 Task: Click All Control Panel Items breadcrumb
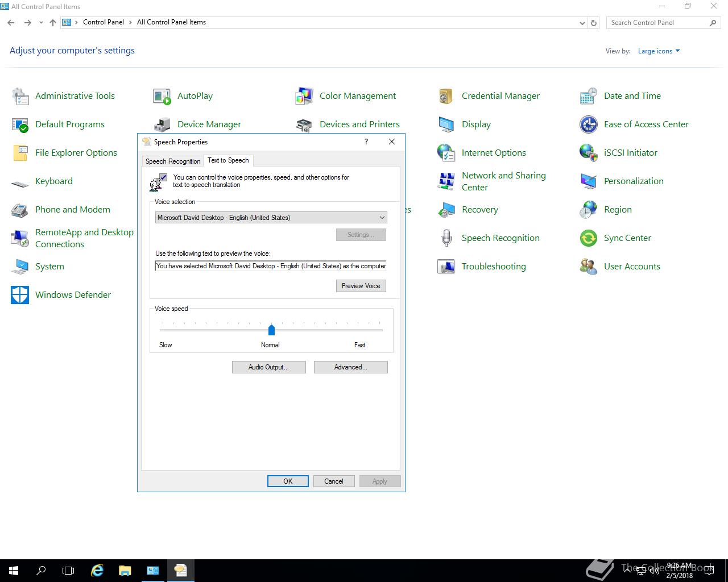coord(171,22)
